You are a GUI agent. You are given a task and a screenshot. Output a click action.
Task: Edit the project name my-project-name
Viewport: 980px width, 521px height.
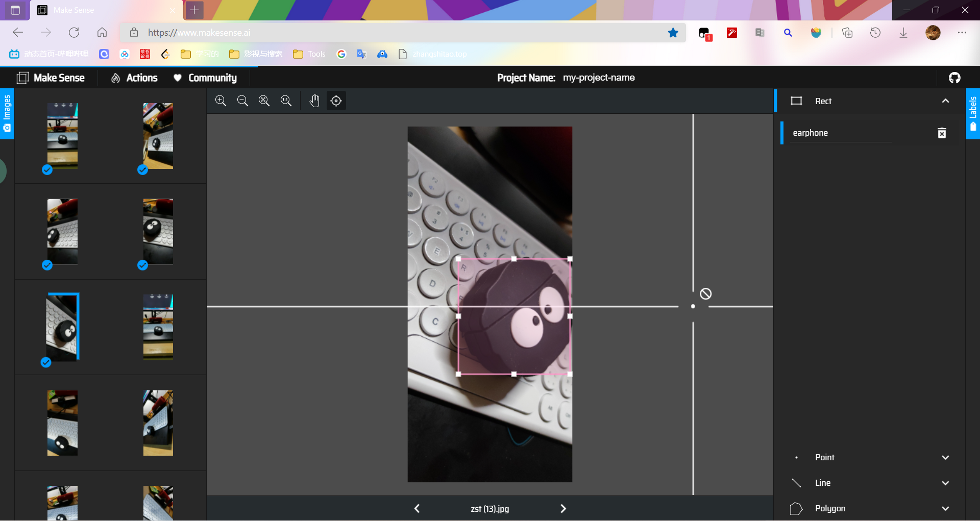click(599, 78)
